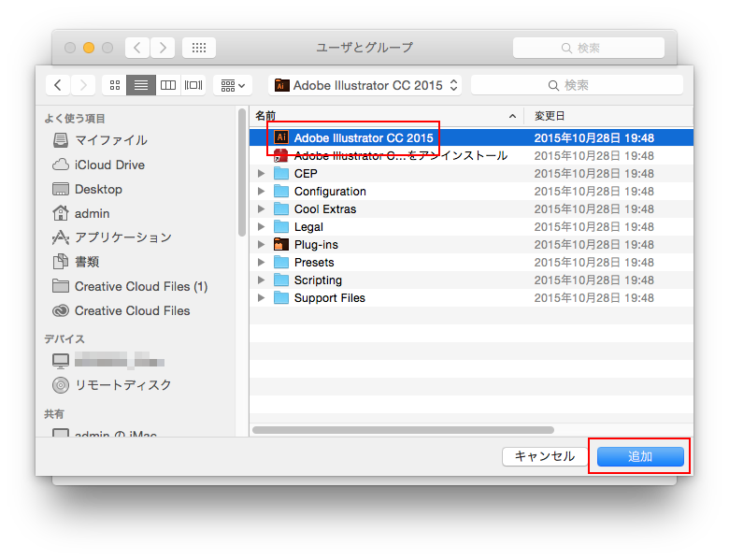Select the blurred computer device in sidebar
This screenshot has height=560, width=729.
pos(108,361)
